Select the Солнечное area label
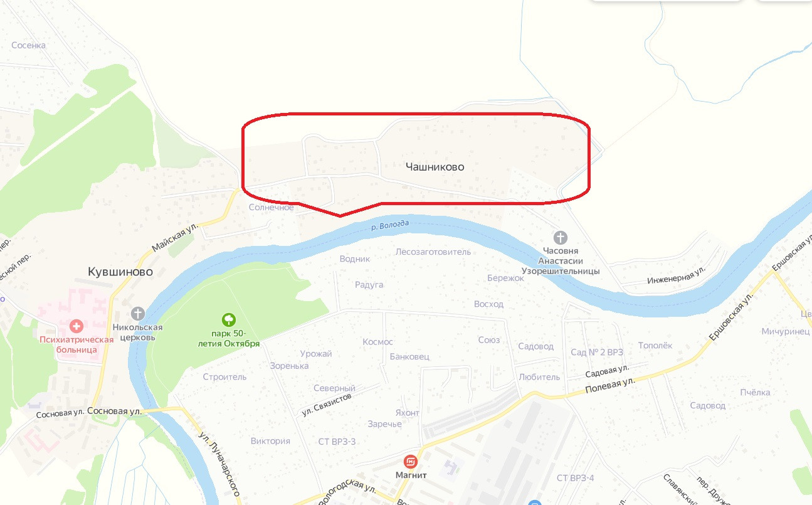Screen dimensions: 812x505 272,207
